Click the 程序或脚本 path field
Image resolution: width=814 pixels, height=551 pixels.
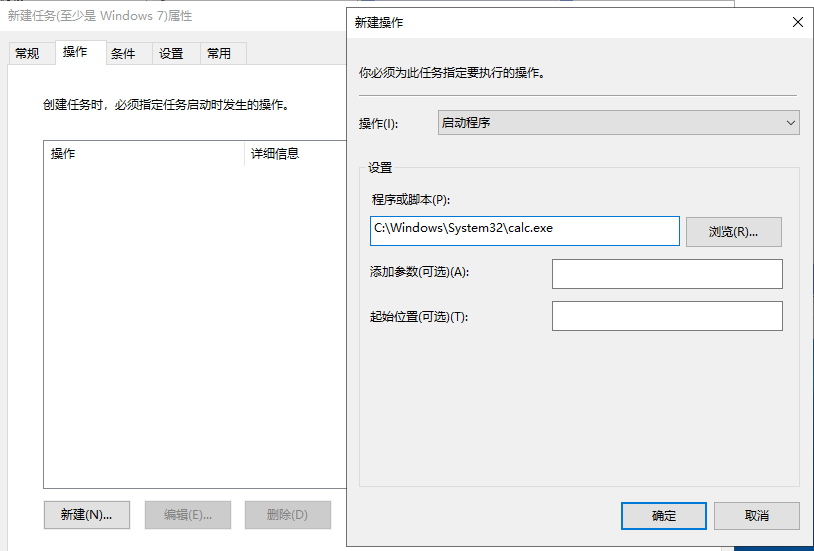point(524,229)
